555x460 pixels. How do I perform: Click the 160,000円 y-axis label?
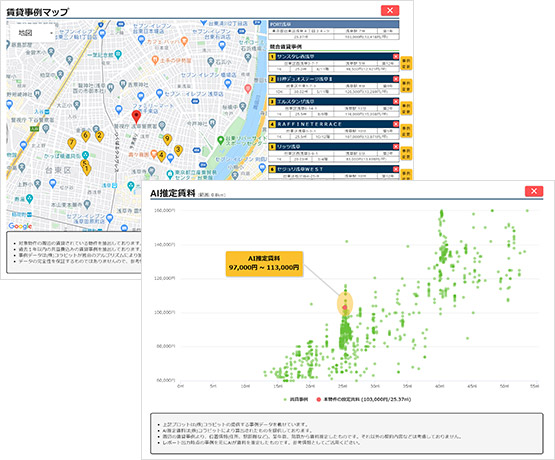click(165, 210)
